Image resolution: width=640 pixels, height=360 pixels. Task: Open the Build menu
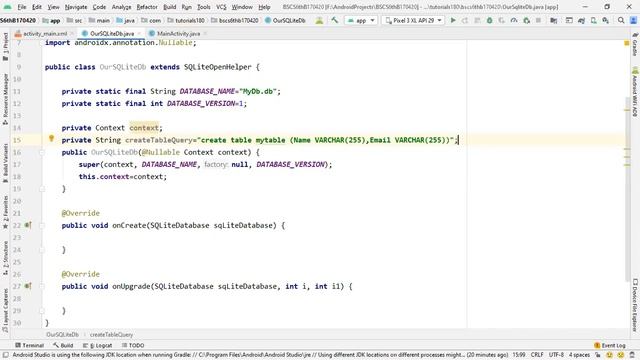coord(169,7)
